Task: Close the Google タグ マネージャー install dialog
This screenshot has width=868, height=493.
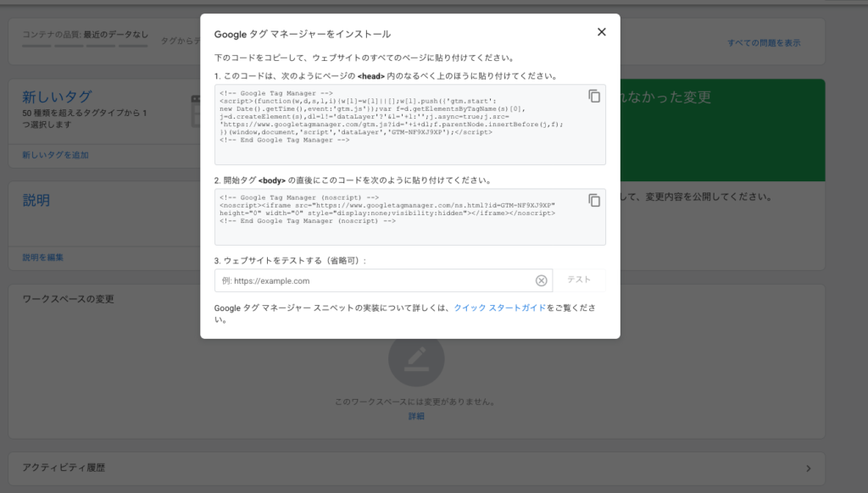Action: (601, 32)
